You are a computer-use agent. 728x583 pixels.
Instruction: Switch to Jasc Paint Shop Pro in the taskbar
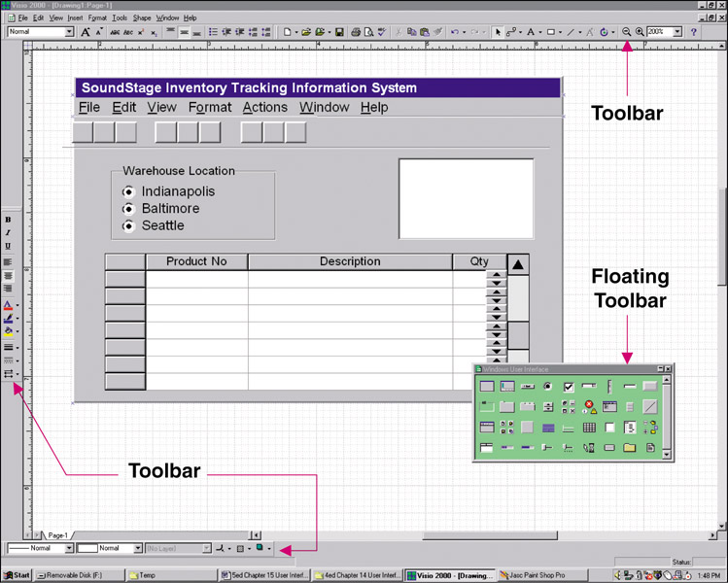[541, 575]
